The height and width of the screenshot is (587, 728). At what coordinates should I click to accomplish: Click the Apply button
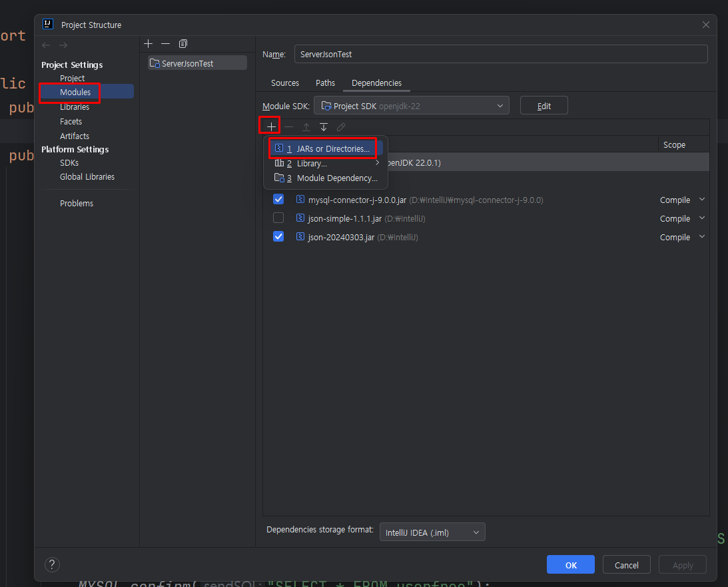point(683,565)
